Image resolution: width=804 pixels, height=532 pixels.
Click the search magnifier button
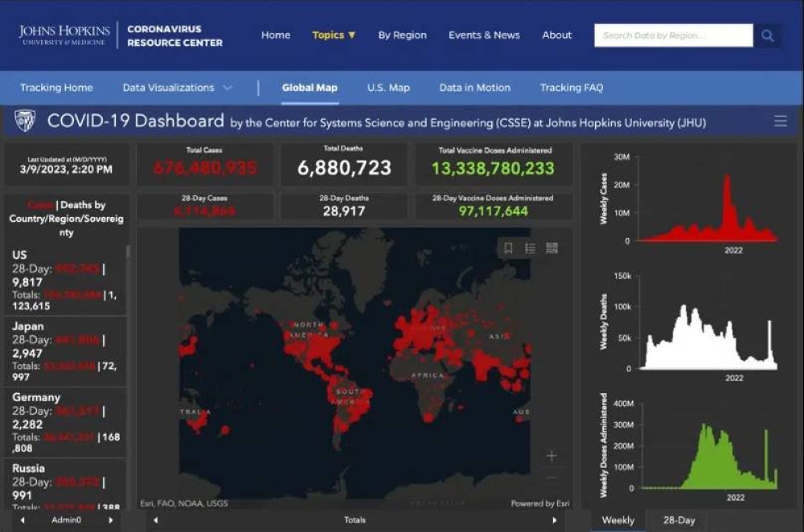[768, 35]
